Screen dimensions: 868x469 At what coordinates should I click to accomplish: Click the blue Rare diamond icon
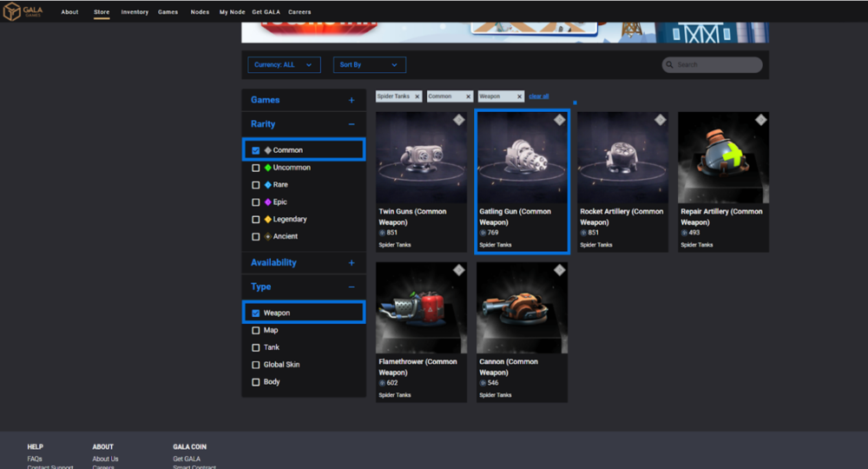pyautogui.click(x=268, y=184)
